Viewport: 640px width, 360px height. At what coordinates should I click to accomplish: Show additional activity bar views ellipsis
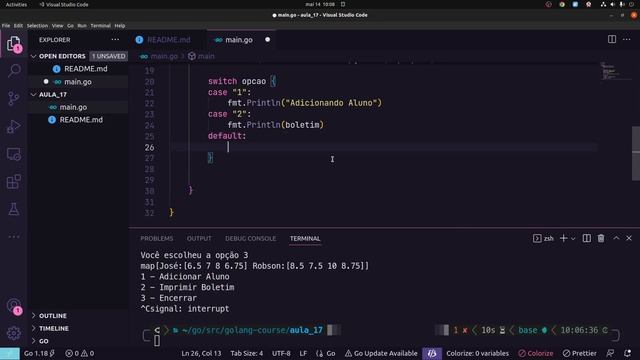pyautogui.click(x=13, y=237)
